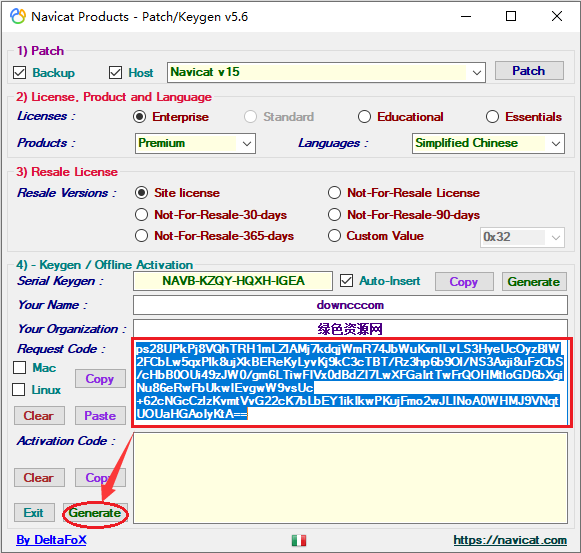Viewport: 581px width, 553px height.
Task: Disable the Auto-Insert checkbox
Action: point(346,281)
